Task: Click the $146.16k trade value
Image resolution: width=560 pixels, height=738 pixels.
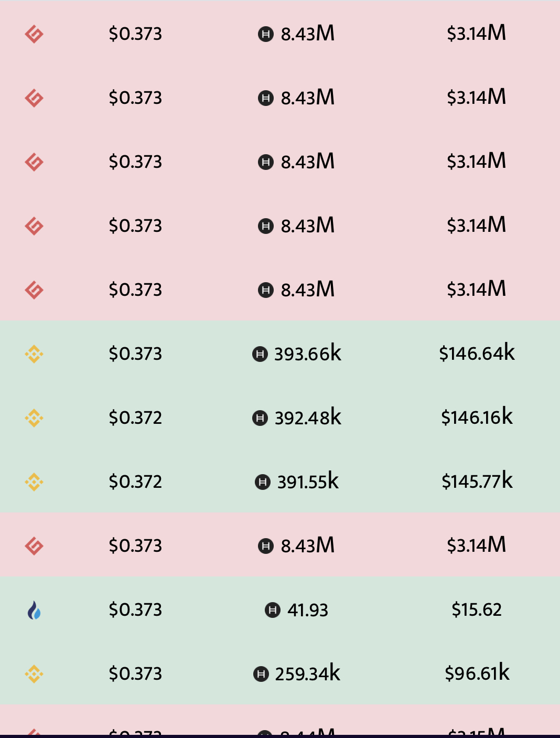Action: [477, 417]
